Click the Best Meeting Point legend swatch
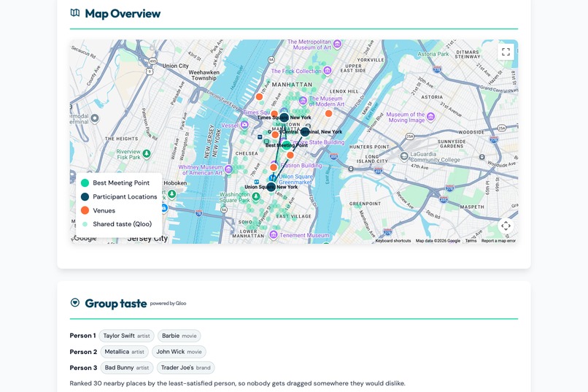Image resolution: width=588 pixels, height=392 pixels. [85, 182]
